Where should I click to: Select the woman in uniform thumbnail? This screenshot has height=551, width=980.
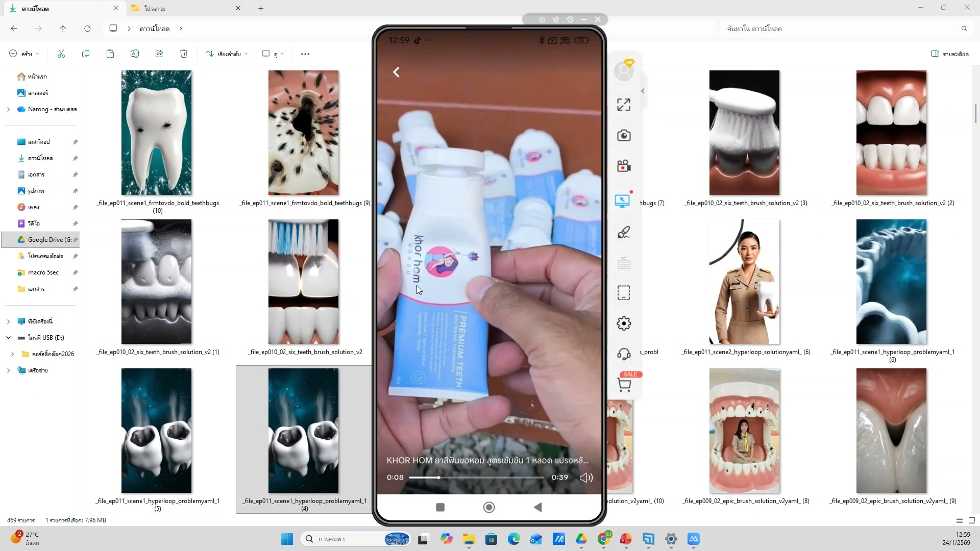(744, 282)
